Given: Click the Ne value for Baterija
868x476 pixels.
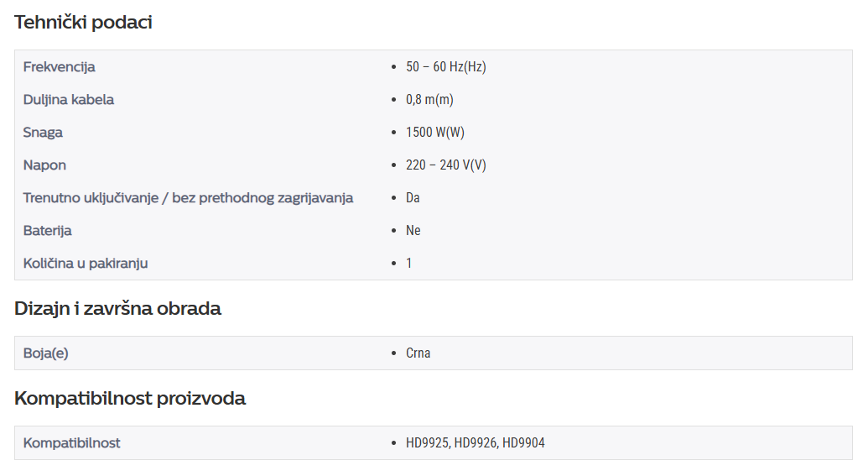Looking at the screenshot, I should click(x=413, y=231).
